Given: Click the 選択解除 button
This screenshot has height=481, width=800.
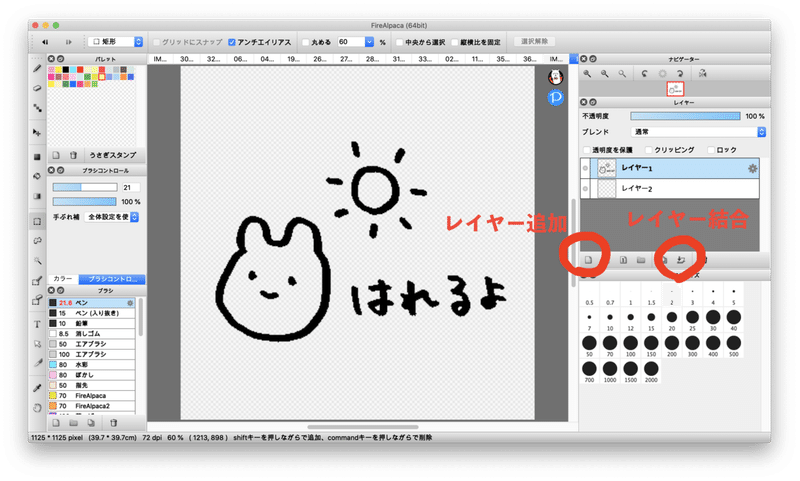Looking at the screenshot, I should click(534, 42).
